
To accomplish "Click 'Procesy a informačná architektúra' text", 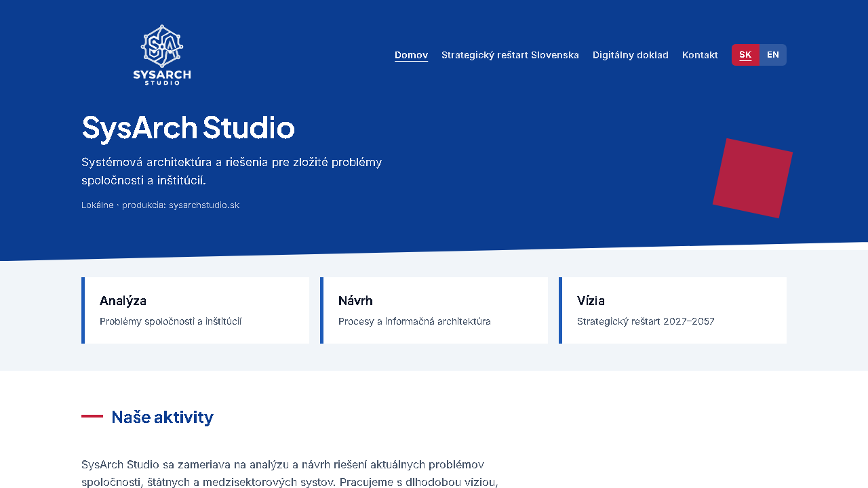I will [x=414, y=321].
